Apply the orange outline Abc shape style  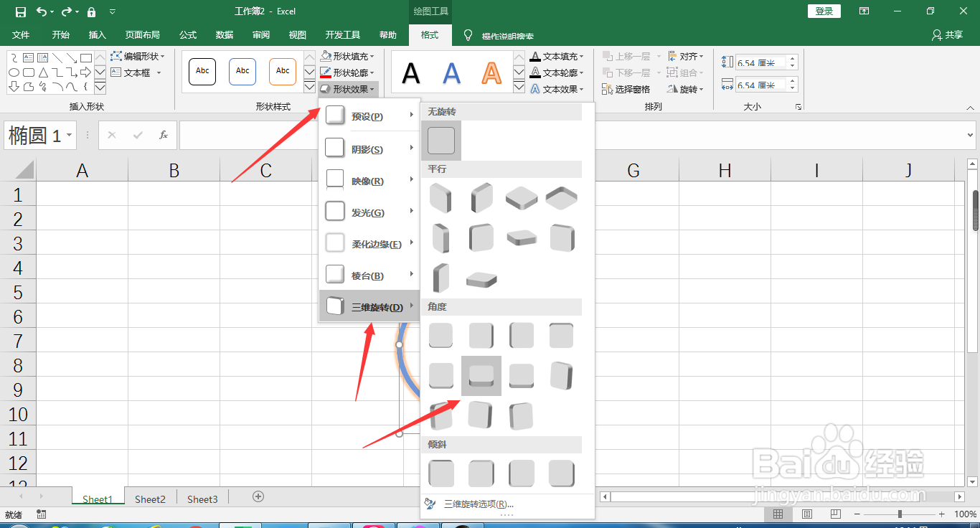tap(283, 71)
